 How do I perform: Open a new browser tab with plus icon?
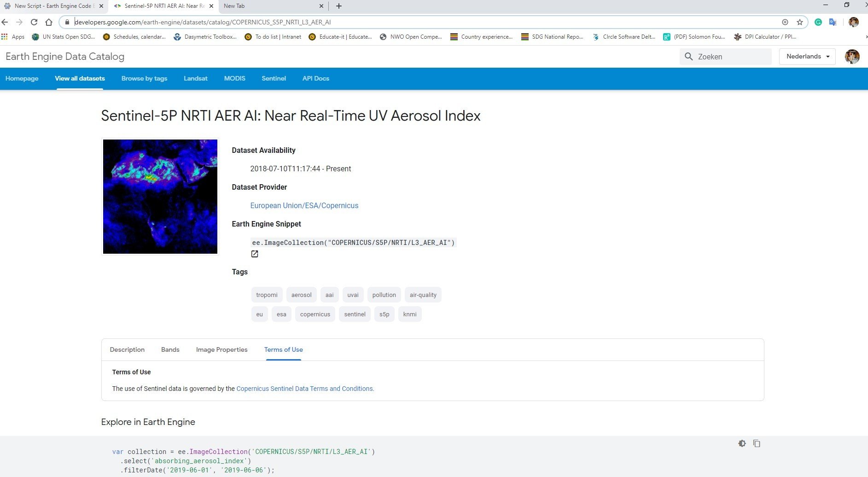click(x=339, y=6)
